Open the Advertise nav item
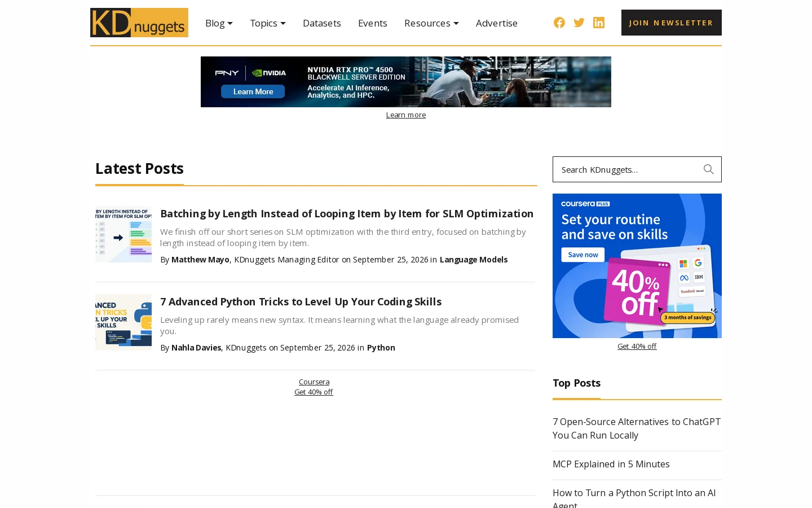This screenshot has width=812, height=508. coord(497,23)
